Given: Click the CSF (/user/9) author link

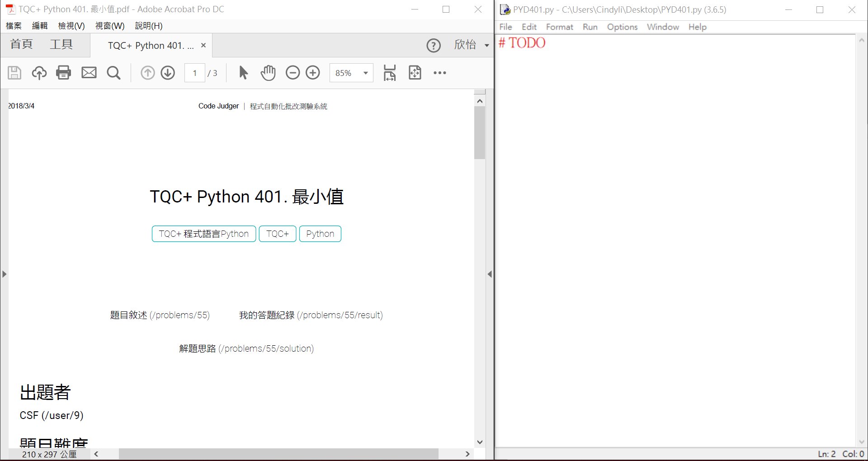Looking at the screenshot, I should click(52, 415).
